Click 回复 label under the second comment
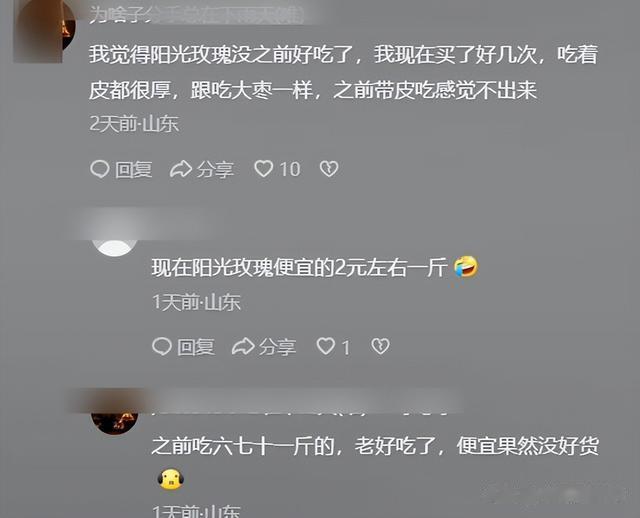The height and width of the screenshot is (518, 640). tap(196, 347)
